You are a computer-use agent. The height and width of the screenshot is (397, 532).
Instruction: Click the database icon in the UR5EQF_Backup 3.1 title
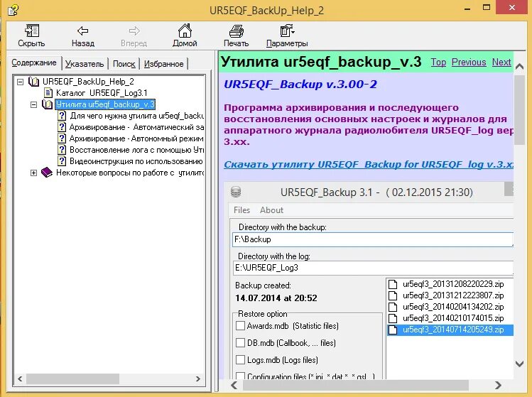(236, 192)
